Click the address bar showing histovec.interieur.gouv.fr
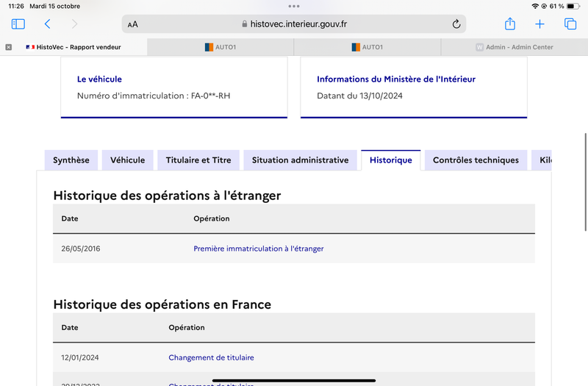This screenshot has width=588, height=386. click(294, 24)
